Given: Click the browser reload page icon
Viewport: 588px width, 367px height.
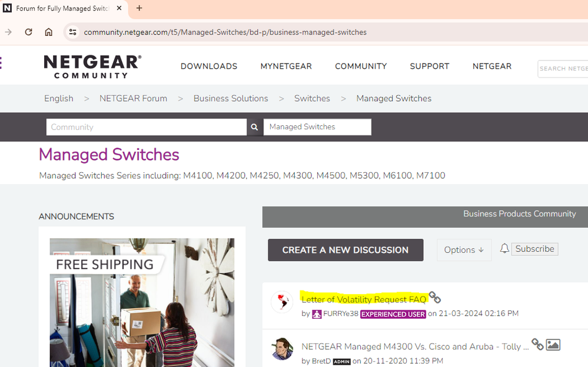Looking at the screenshot, I should coord(28,32).
